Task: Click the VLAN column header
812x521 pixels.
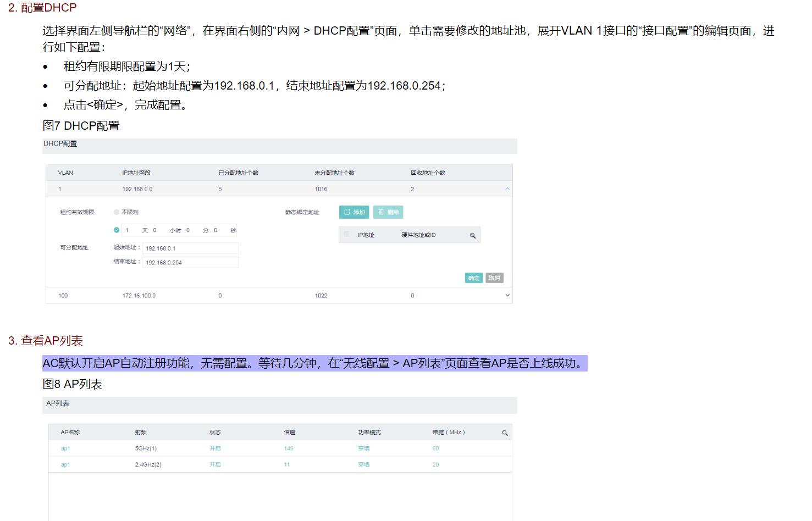Action: pos(65,173)
